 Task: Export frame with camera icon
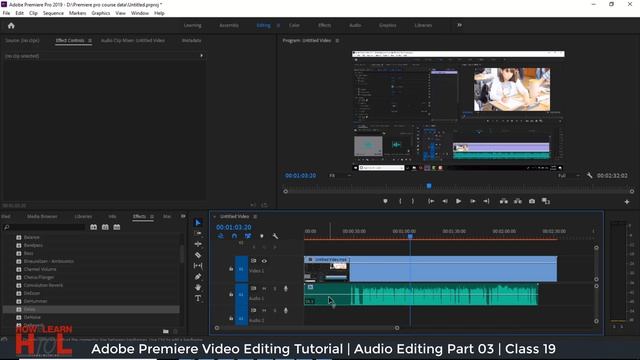tap(532, 201)
